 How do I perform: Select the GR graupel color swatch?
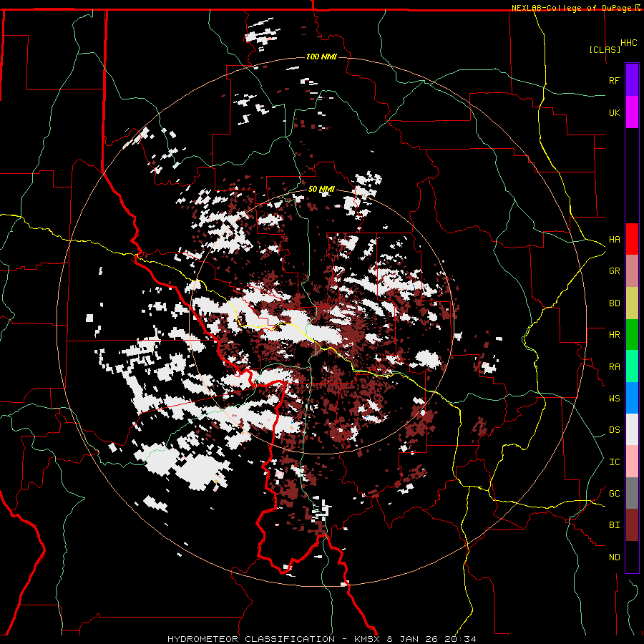tap(632, 270)
